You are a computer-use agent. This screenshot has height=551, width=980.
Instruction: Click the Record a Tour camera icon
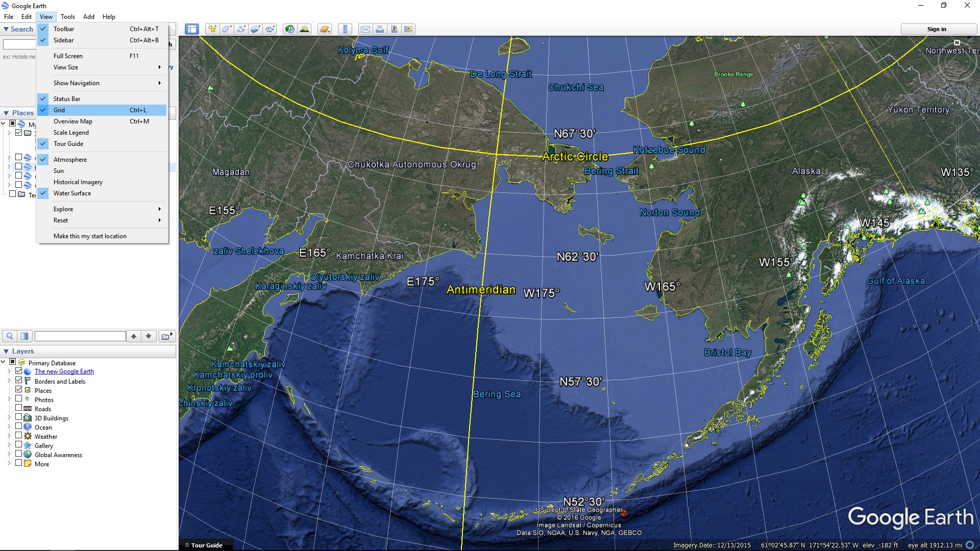271,29
